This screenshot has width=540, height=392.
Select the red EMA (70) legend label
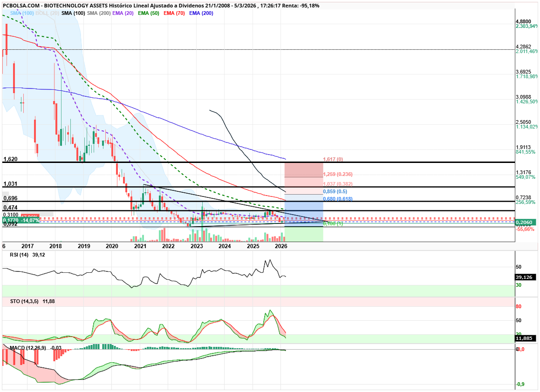click(174, 14)
